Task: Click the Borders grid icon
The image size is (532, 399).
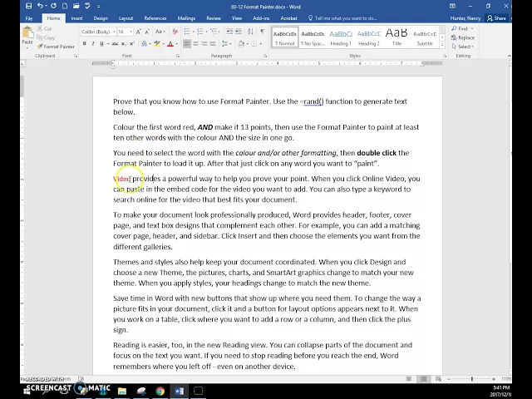Action: 254,44
